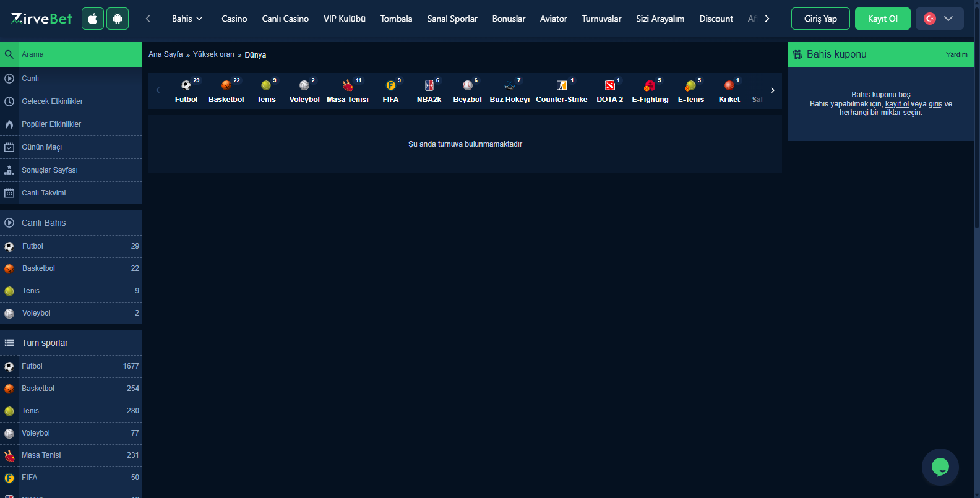Select Futbol in the sports carousel
Image resolution: width=980 pixels, height=498 pixels.
coord(186,91)
